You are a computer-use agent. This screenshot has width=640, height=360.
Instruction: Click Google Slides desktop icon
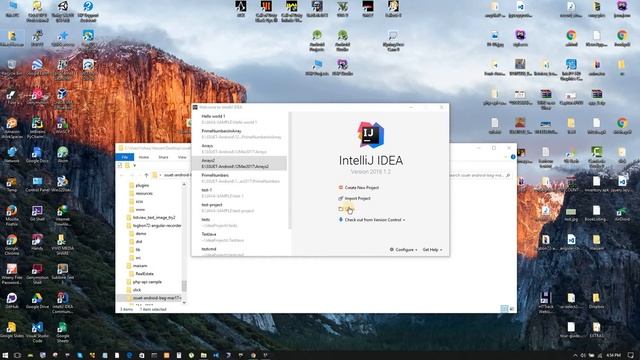(x=11, y=330)
